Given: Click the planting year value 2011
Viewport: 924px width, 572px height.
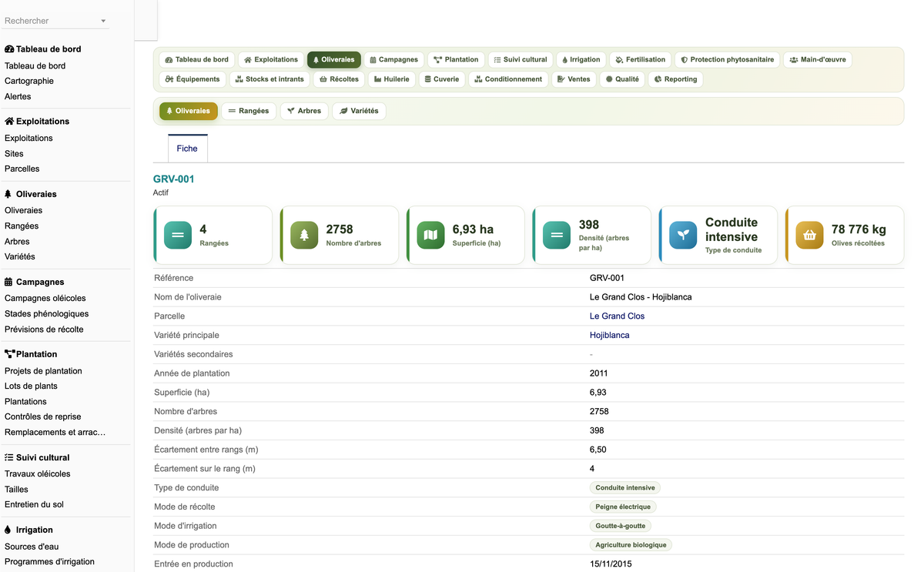Looking at the screenshot, I should click(598, 373).
